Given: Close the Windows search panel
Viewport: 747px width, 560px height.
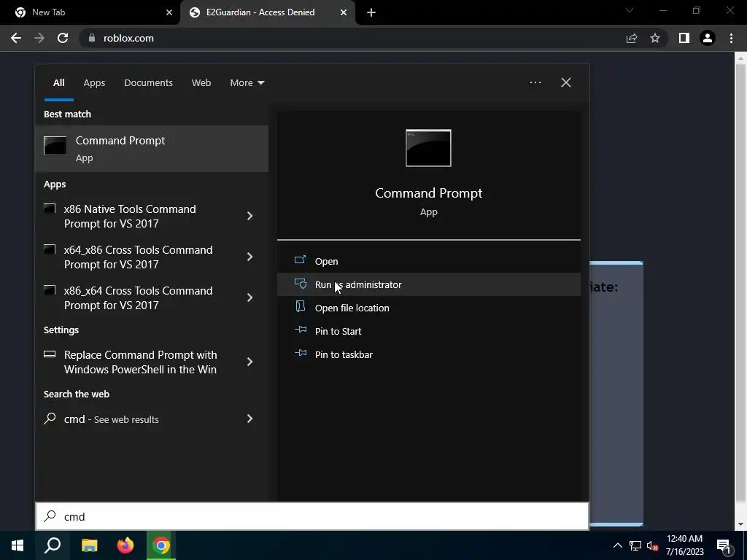Looking at the screenshot, I should coord(565,82).
